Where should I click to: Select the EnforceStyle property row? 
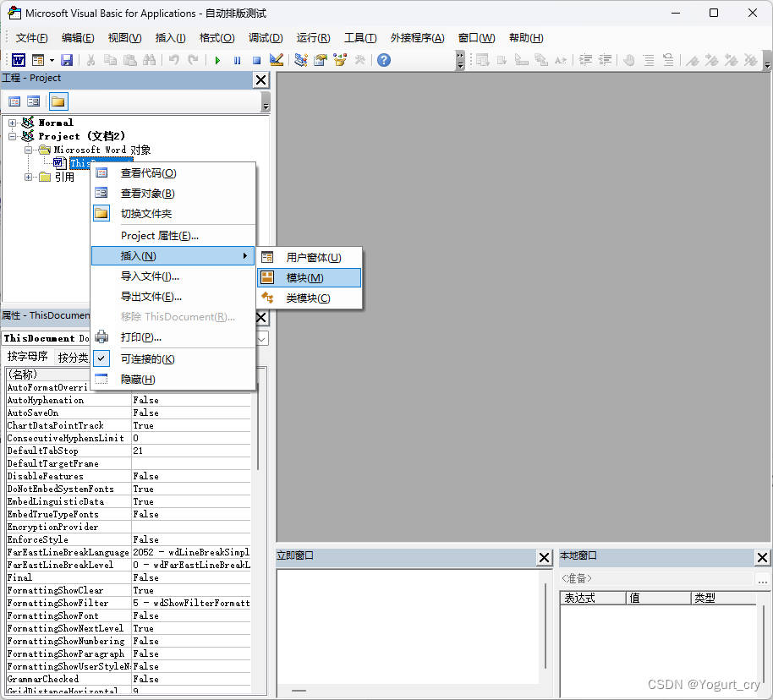click(x=129, y=539)
